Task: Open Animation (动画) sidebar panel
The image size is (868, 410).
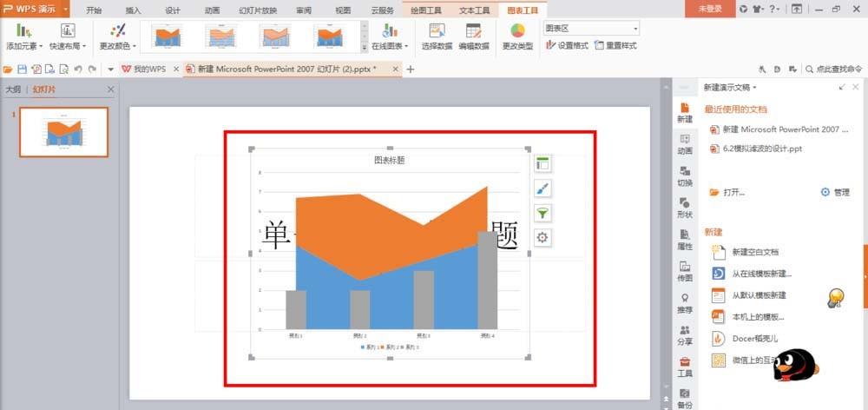Action: coord(685,143)
